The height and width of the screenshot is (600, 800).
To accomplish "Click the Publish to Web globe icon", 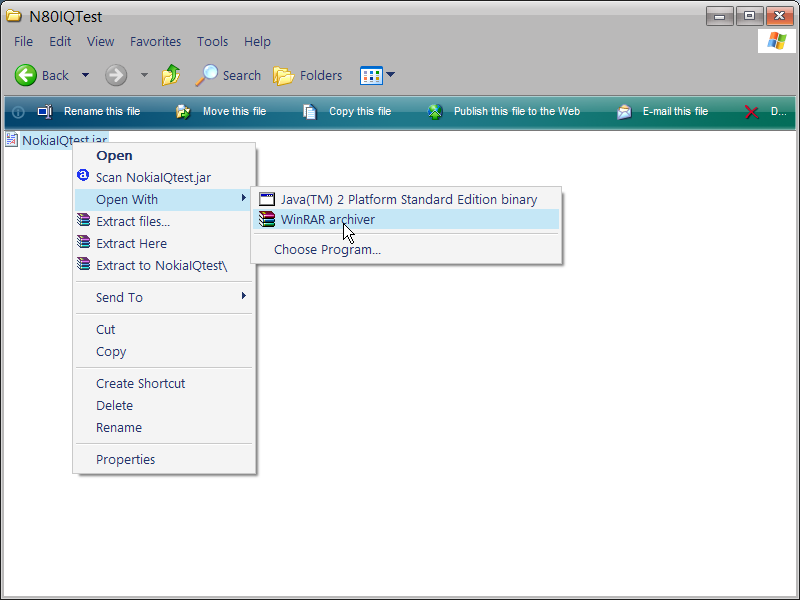I will (x=435, y=111).
